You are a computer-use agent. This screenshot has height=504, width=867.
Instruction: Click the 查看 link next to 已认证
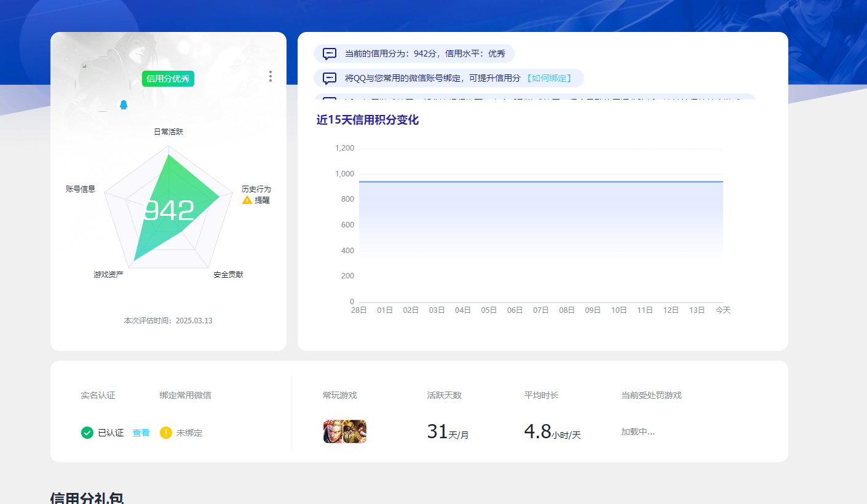141,433
